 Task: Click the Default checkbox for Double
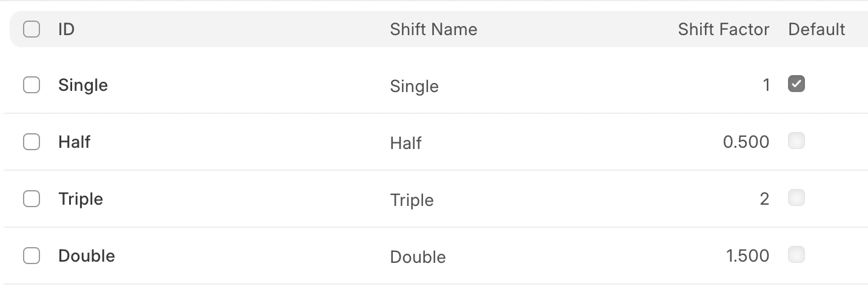pos(796,255)
